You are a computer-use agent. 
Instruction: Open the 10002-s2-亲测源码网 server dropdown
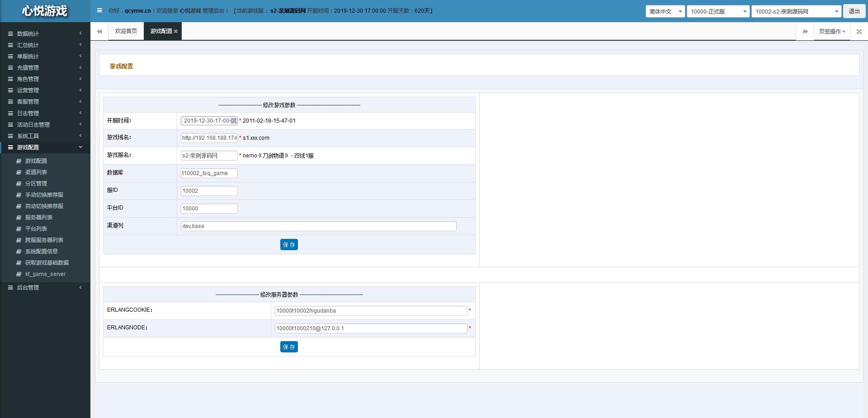(796, 11)
